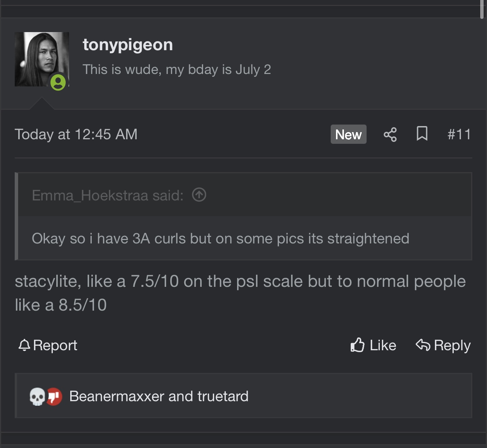Image resolution: width=487 pixels, height=448 pixels.
Task: Click the share icon on post #11
Action: pyautogui.click(x=390, y=135)
